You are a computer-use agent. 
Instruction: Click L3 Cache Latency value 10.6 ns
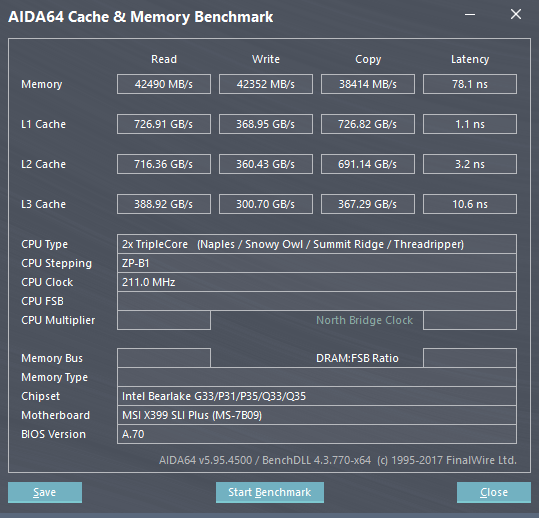coord(470,204)
